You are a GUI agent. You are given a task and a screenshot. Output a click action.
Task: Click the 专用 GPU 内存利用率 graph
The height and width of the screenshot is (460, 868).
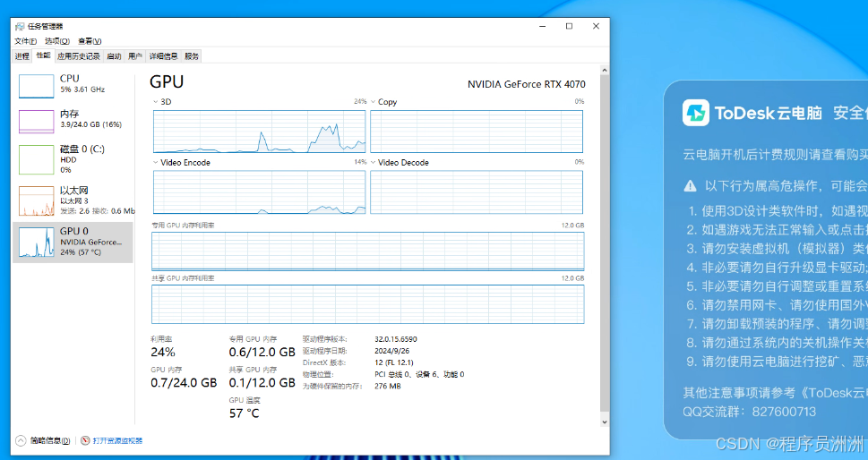[368, 251]
